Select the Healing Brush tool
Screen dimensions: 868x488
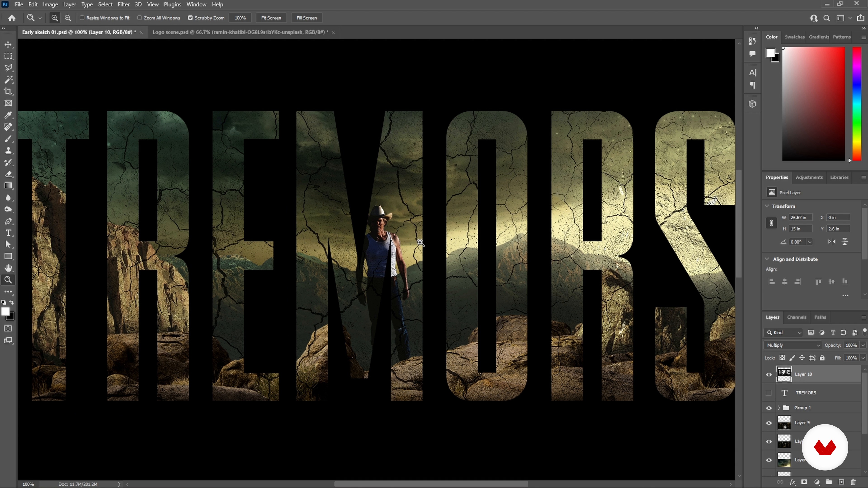tap(8, 127)
